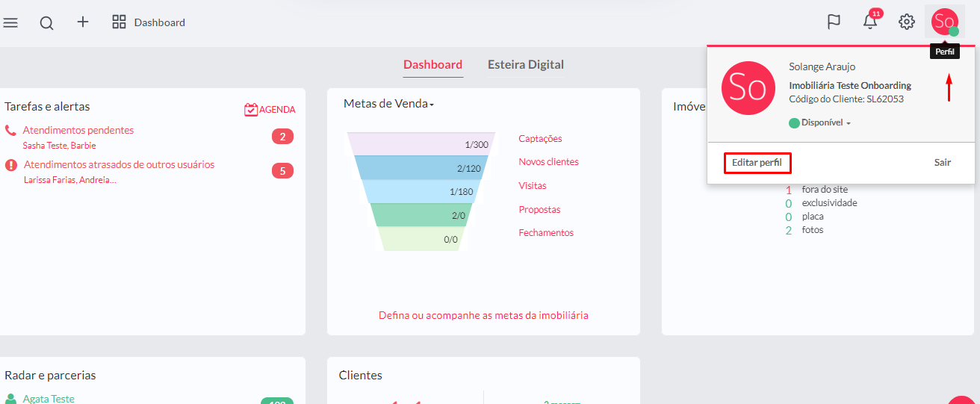980x404 pixels.
Task: Click the badge showing 2 pending
Action: coord(282,137)
